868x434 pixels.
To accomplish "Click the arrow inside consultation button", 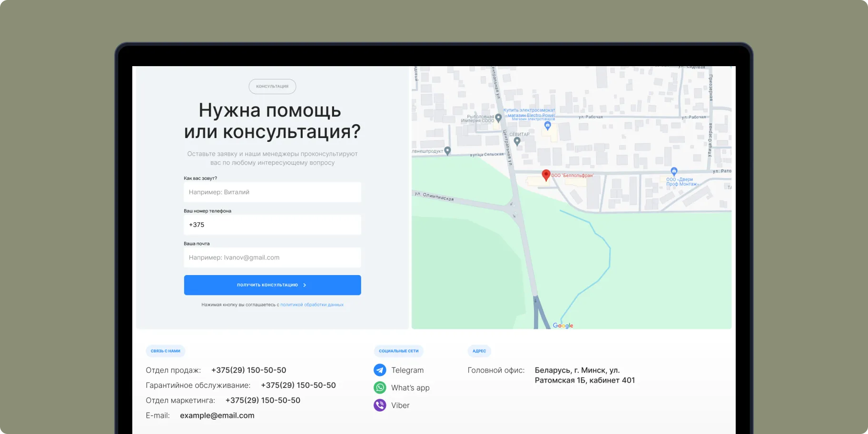I will coord(305,285).
